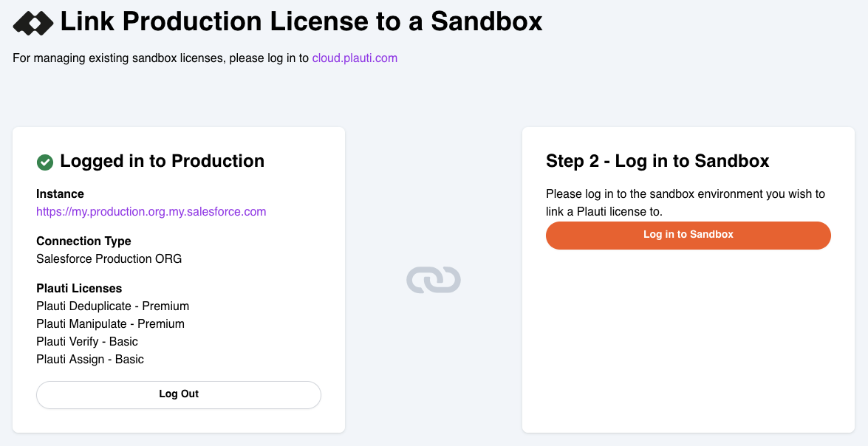Click the Salesforce Production ORG text

point(109,258)
